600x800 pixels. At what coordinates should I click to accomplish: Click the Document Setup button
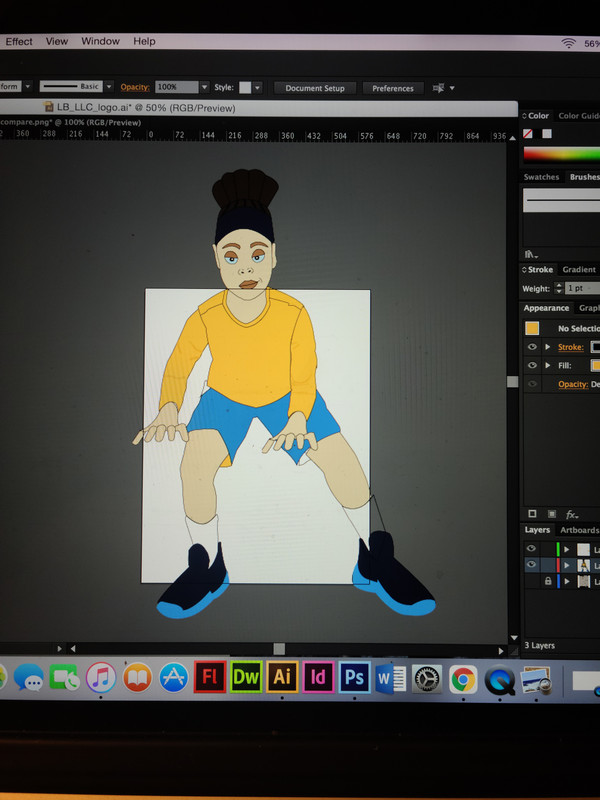[315, 88]
